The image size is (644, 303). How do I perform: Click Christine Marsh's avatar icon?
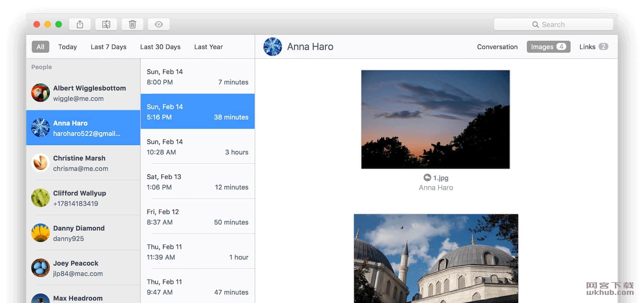[x=40, y=163]
